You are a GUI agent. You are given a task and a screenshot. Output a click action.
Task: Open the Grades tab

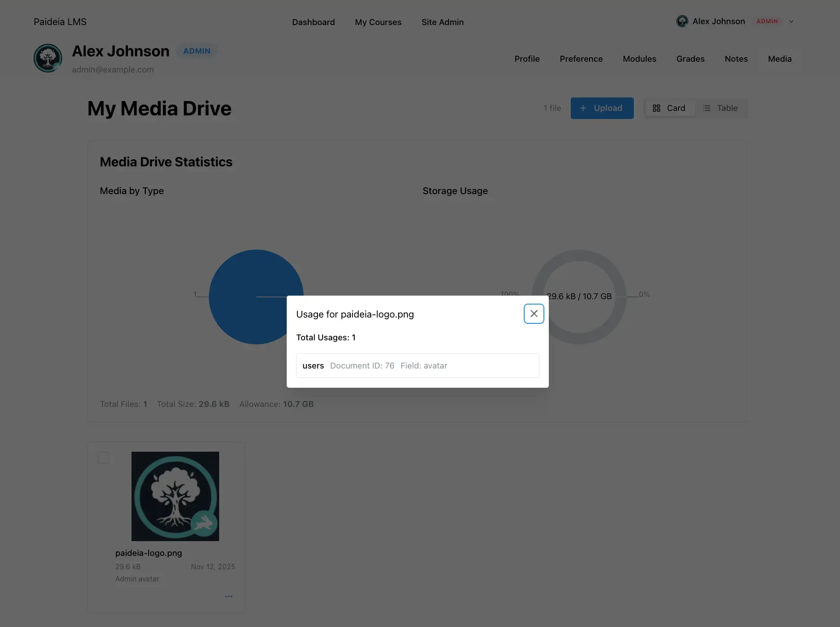pyautogui.click(x=690, y=59)
